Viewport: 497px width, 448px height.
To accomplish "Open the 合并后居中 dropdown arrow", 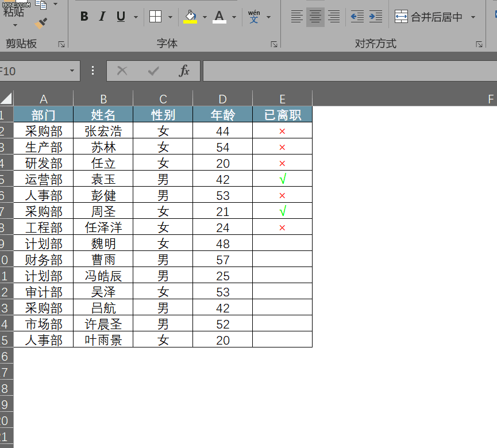I will tap(473, 17).
